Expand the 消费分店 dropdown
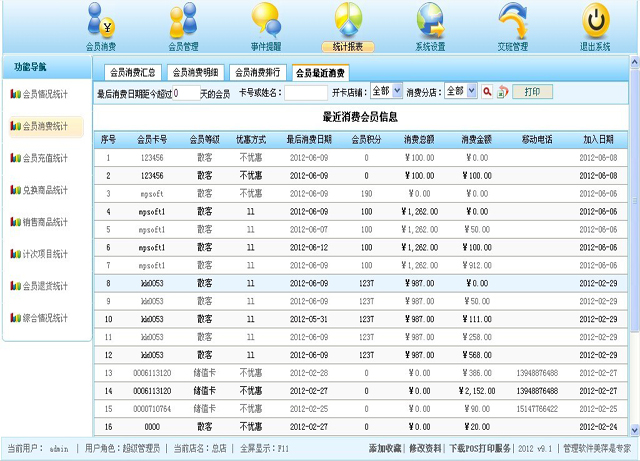The width and height of the screenshot is (640, 461). pos(460,91)
